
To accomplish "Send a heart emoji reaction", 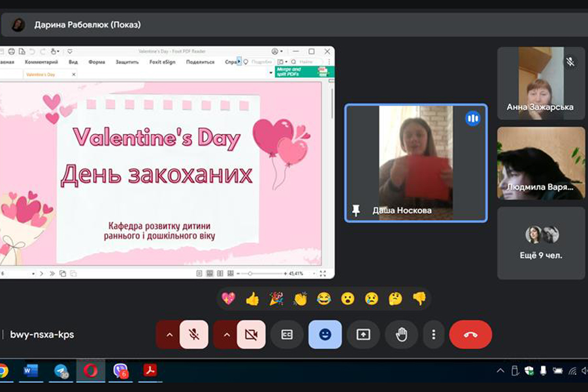I will pos(228,299).
